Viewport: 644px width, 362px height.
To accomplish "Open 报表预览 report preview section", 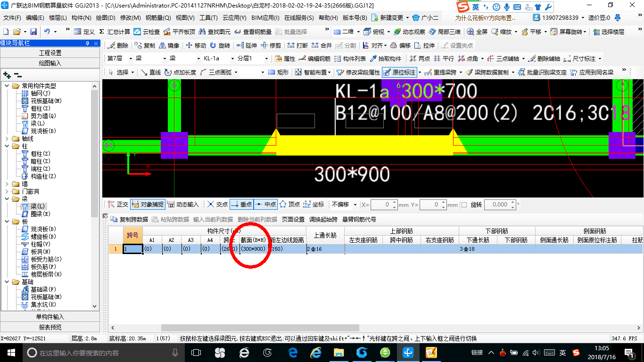I will [50, 327].
